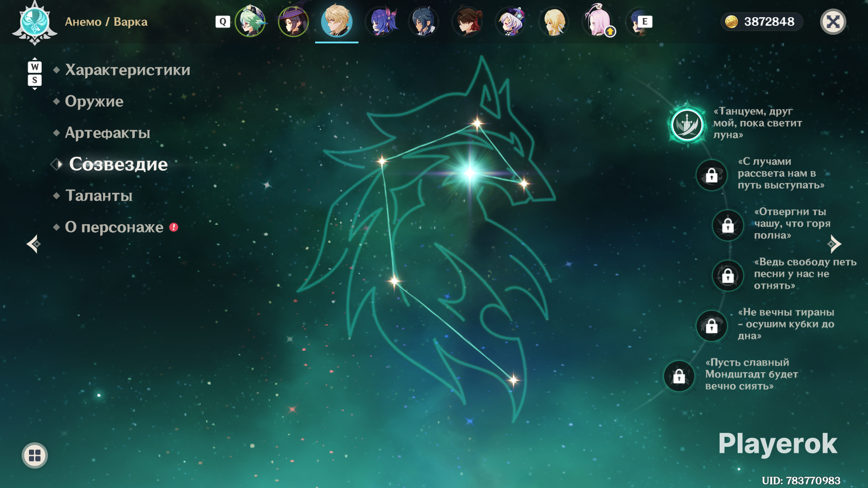Open the grid menu button at bottom left
The height and width of the screenshot is (488, 868).
tap(35, 455)
